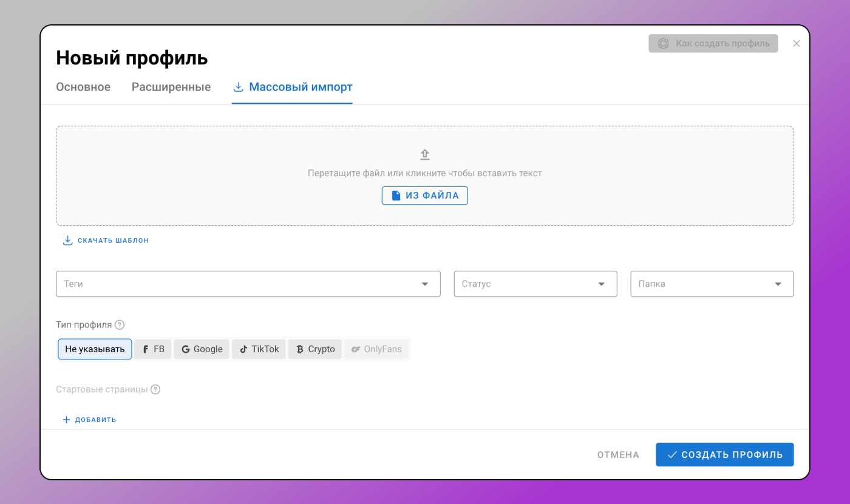Image resolution: width=850 pixels, height=504 pixels.
Task: Click the help icon next to Стартовые страницы
Action: (x=155, y=390)
